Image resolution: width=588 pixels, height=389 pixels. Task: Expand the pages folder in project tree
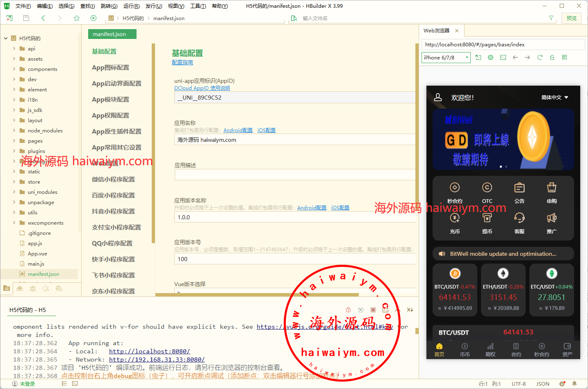tap(14, 141)
